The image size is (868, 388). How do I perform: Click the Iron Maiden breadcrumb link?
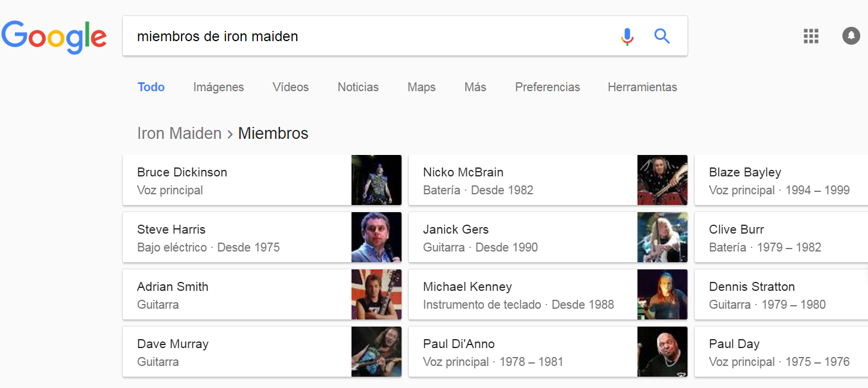click(x=179, y=133)
